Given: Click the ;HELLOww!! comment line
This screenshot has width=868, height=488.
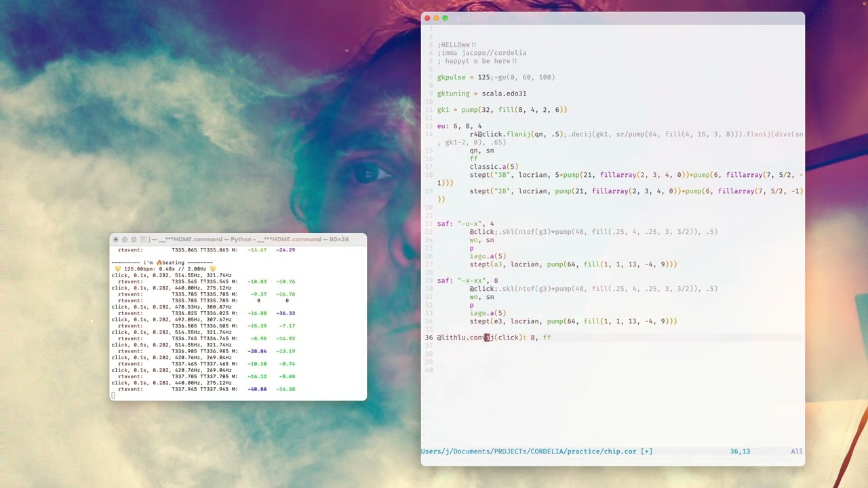Looking at the screenshot, I should (x=456, y=45).
